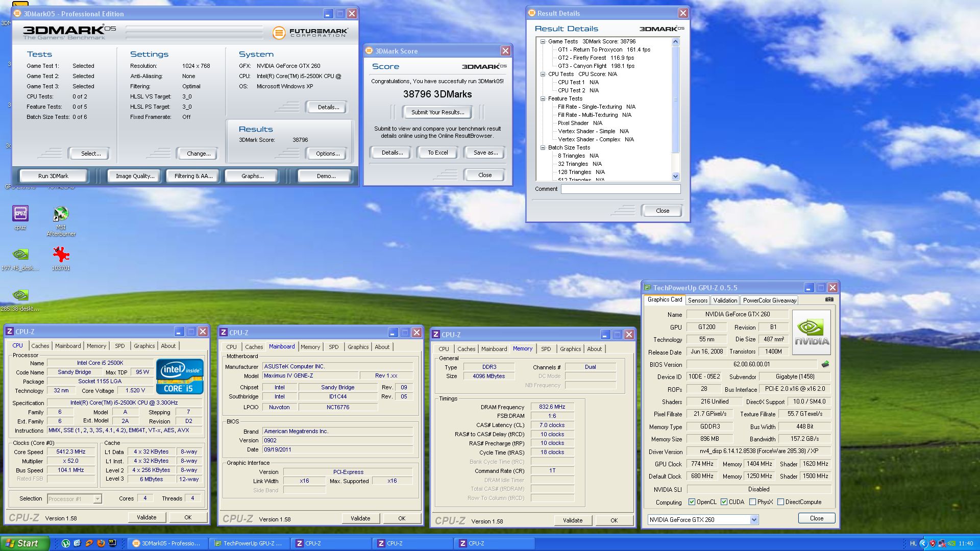The width and height of the screenshot is (980, 551).
Task: Collapse the Game Tests tree node
Action: (x=543, y=42)
